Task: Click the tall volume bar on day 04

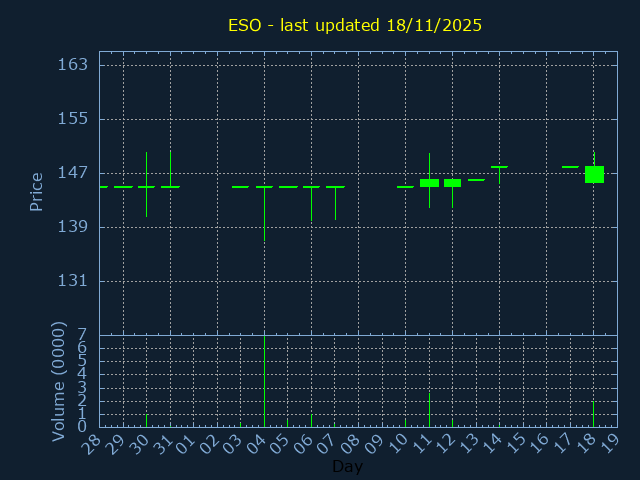Action: tap(264, 380)
